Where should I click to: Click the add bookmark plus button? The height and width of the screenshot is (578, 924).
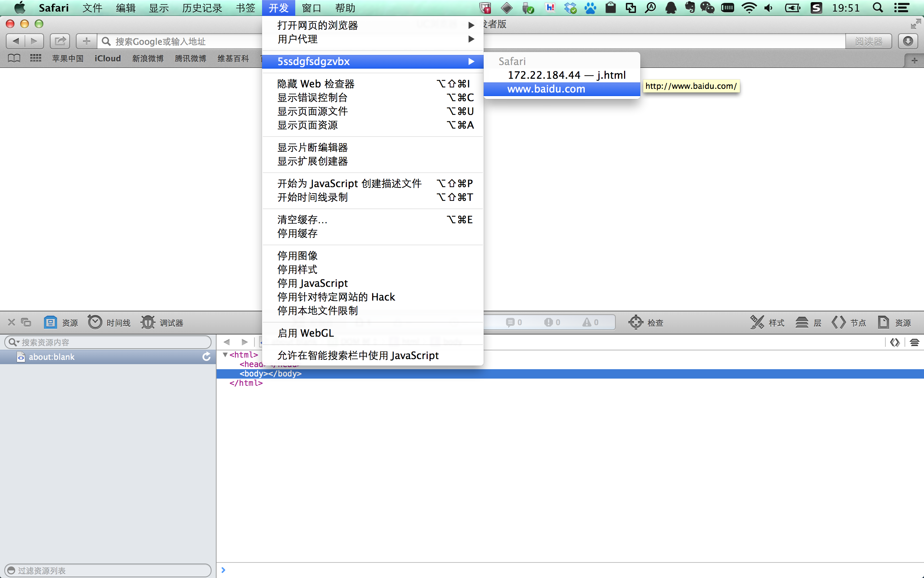[87, 41]
